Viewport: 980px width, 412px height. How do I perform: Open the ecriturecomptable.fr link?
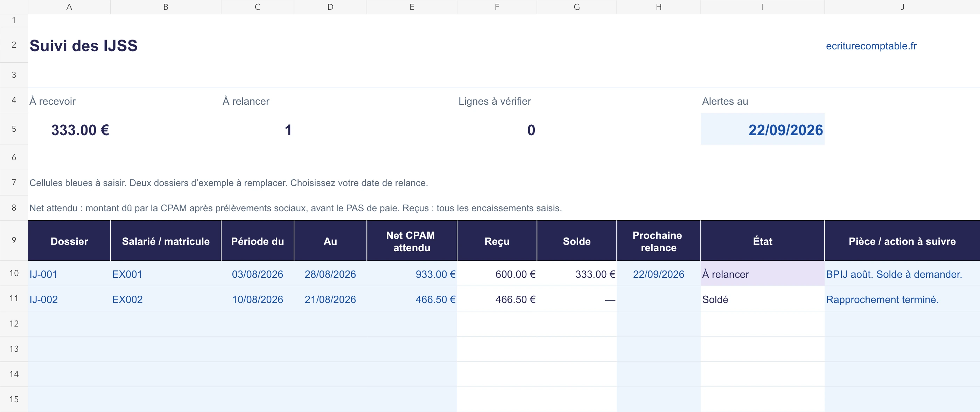click(871, 46)
